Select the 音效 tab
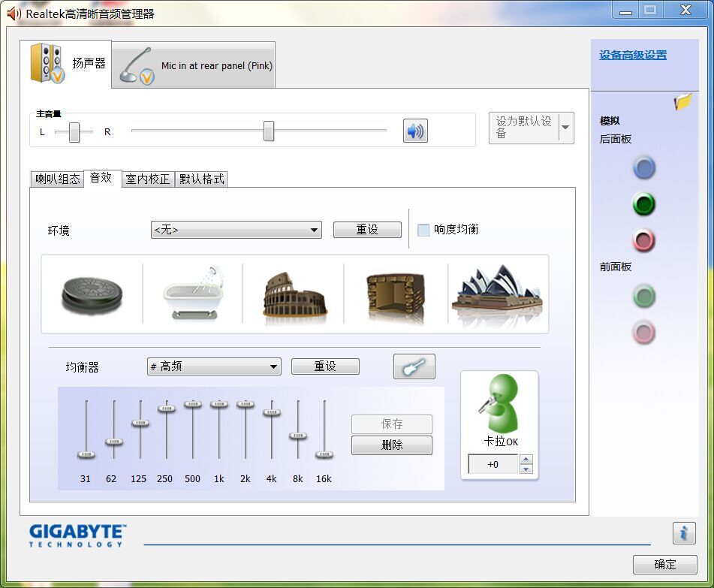 (101, 178)
